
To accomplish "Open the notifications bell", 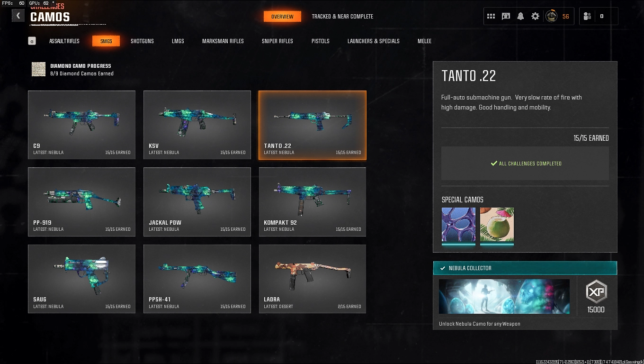I will click(x=520, y=16).
